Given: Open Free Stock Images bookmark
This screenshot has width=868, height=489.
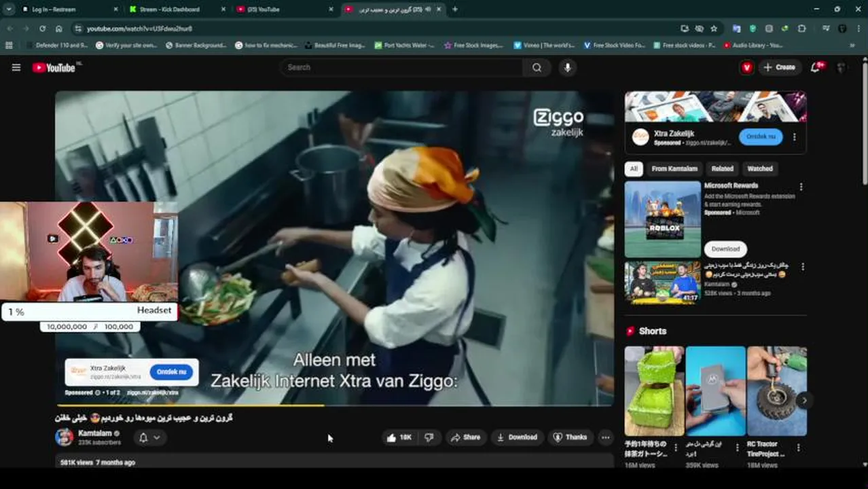Looking at the screenshot, I should coord(473,46).
